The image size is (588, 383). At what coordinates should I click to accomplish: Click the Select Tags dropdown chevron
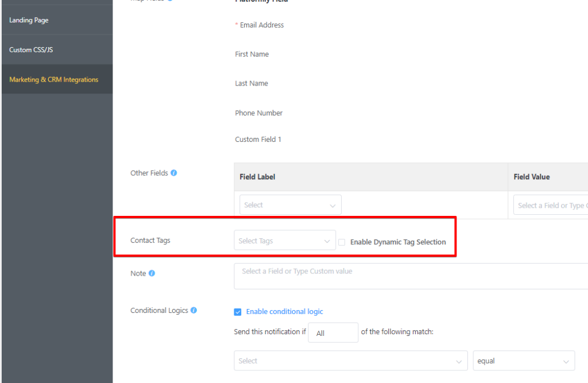[327, 240]
